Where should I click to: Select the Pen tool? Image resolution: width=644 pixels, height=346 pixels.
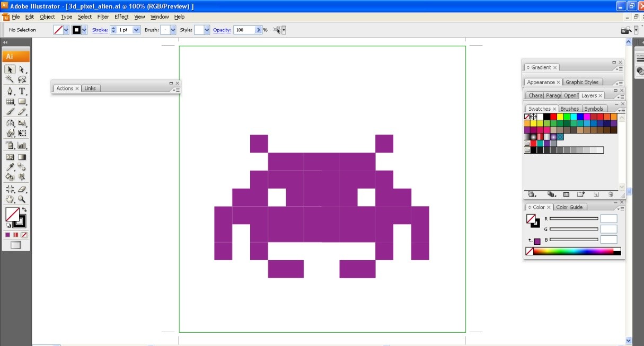(x=10, y=91)
